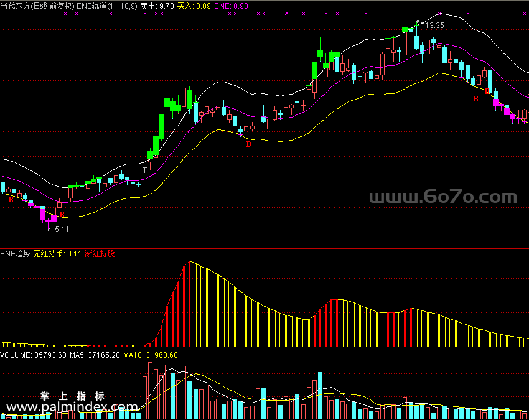Select the ENE轨道(11,10,9) indicator name
This screenshot has height=420, width=529.
click(107, 6)
